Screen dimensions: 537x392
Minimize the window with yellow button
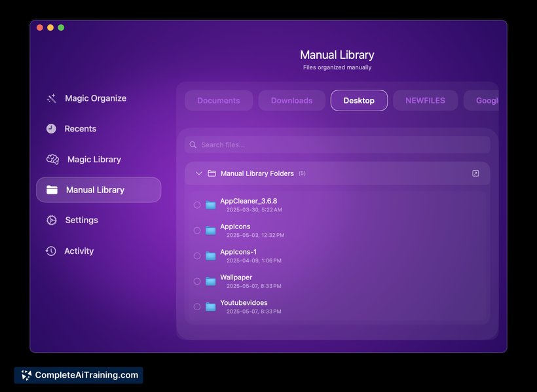(50, 27)
